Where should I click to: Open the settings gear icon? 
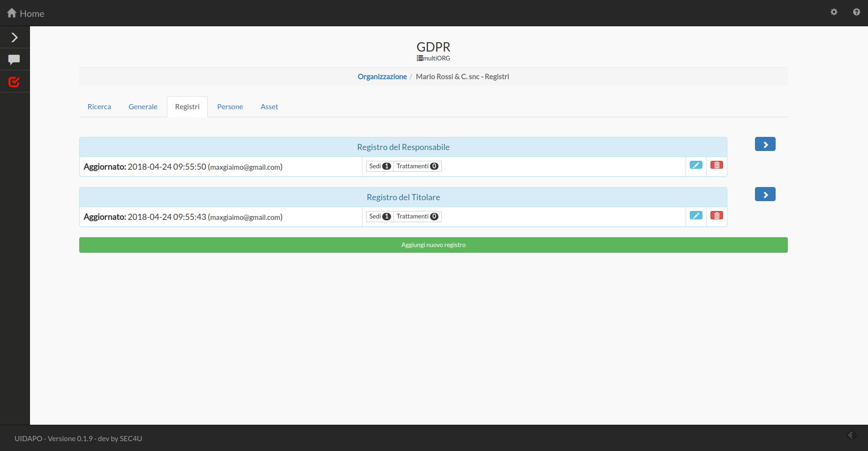(834, 12)
